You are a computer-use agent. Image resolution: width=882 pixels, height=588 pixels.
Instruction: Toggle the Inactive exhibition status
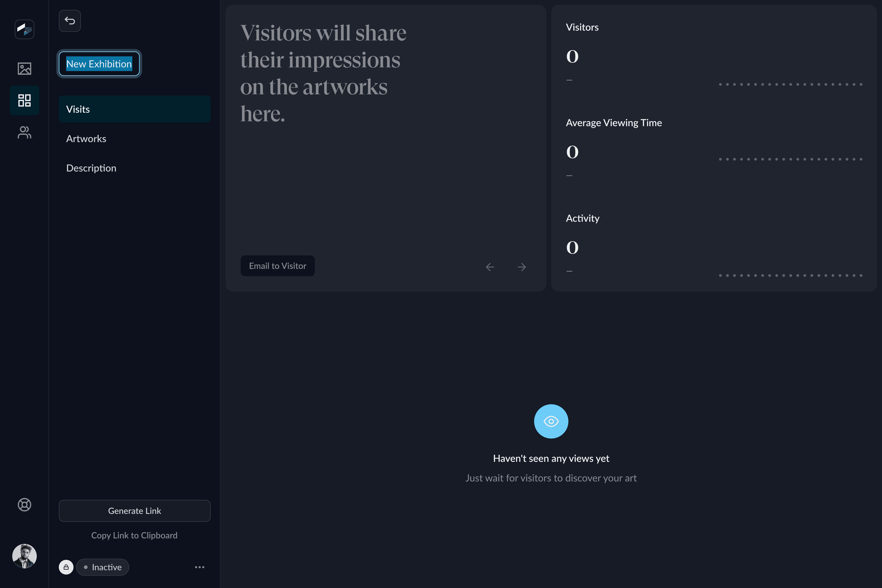[x=102, y=567]
